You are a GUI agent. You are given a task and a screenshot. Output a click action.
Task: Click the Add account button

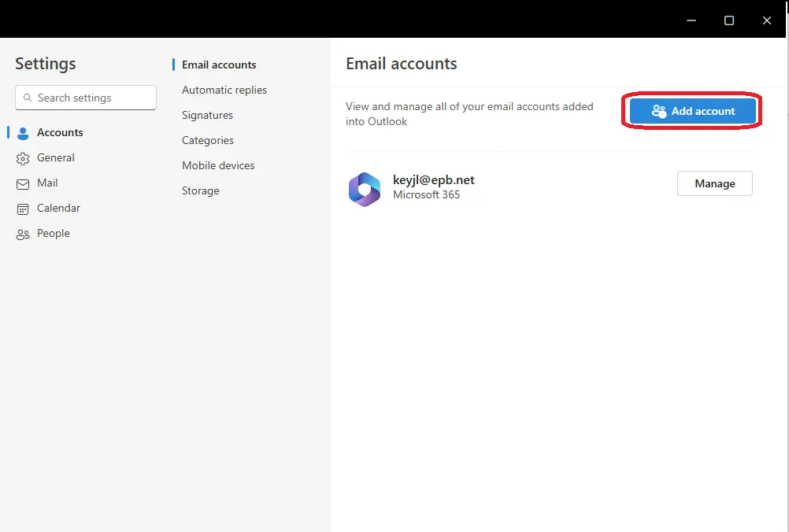click(x=693, y=111)
